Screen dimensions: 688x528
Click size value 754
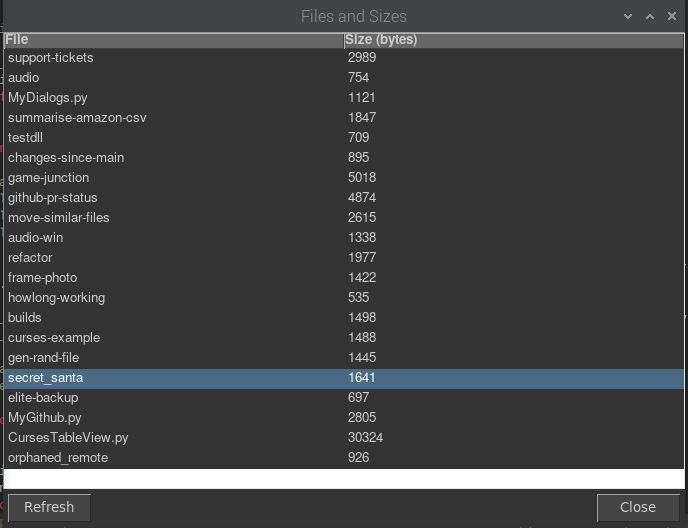pos(358,78)
